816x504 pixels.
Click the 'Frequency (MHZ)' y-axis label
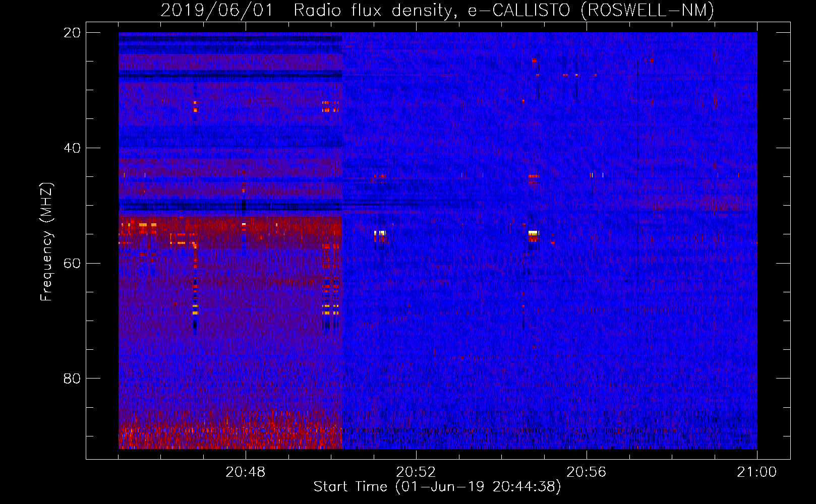coord(46,242)
